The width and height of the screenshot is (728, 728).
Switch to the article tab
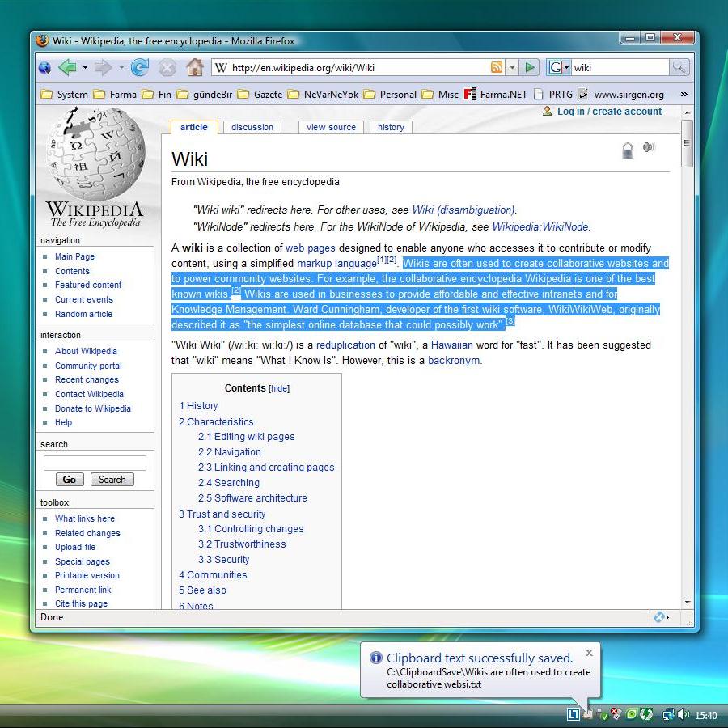pyautogui.click(x=194, y=127)
